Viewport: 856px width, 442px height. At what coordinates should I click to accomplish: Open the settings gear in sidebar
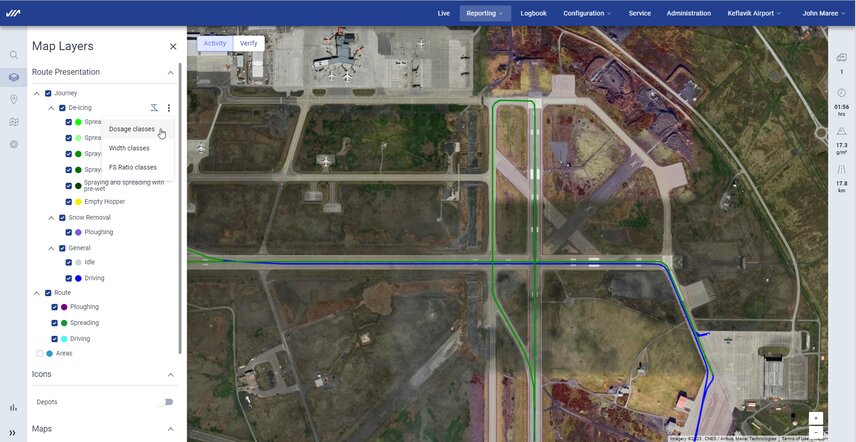[x=14, y=144]
